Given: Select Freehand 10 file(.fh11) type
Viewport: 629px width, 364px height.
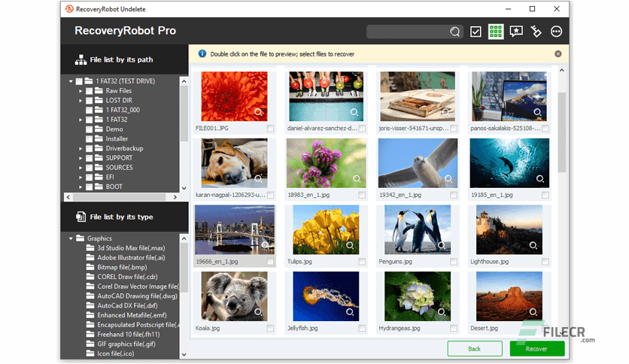Looking at the screenshot, I should pos(129,335).
